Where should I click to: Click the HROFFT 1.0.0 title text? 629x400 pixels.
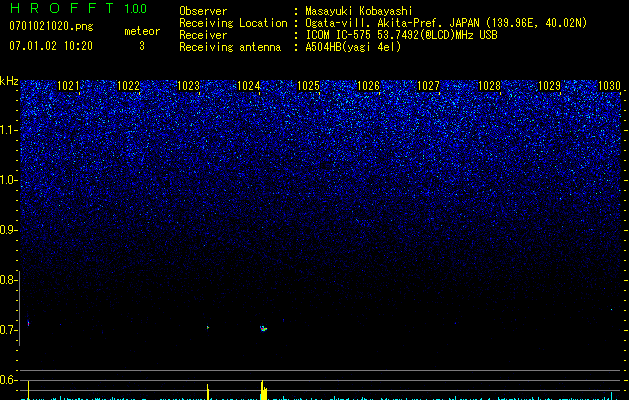pos(78,8)
